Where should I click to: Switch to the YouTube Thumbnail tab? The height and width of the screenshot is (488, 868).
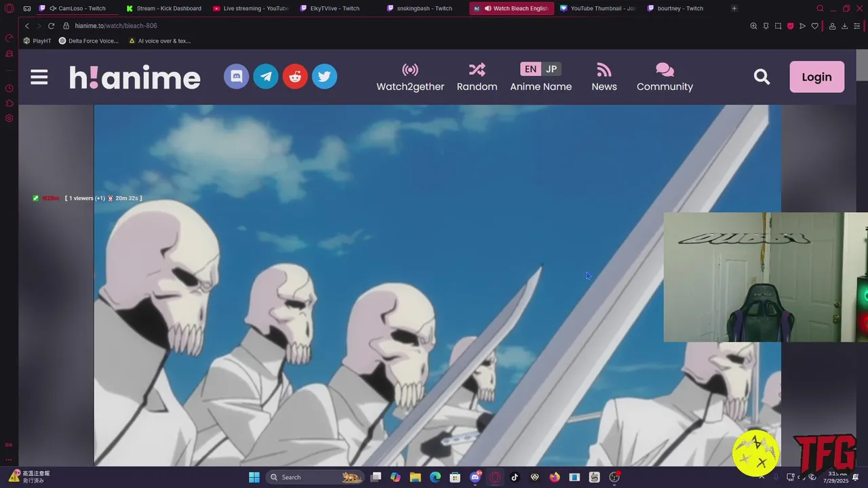[x=597, y=8]
